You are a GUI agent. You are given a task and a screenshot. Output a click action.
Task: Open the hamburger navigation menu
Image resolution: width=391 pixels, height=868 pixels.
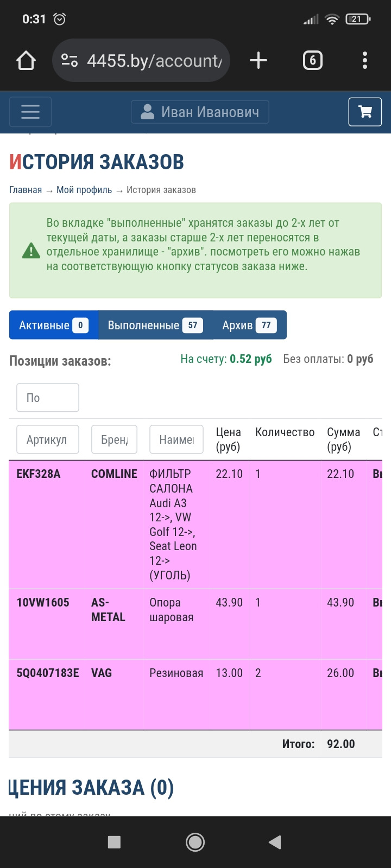[30, 112]
